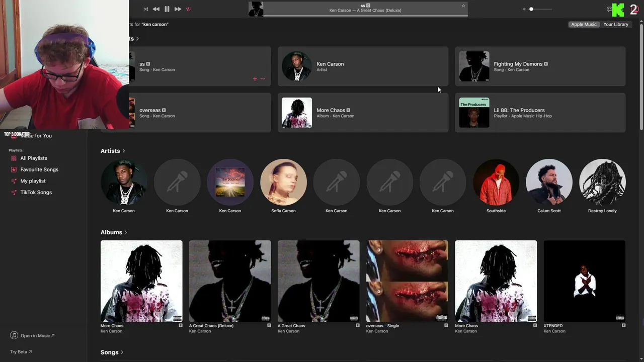The width and height of the screenshot is (644, 362).
Task: Toggle repeat mode
Action: pyautogui.click(x=189, y=9)
